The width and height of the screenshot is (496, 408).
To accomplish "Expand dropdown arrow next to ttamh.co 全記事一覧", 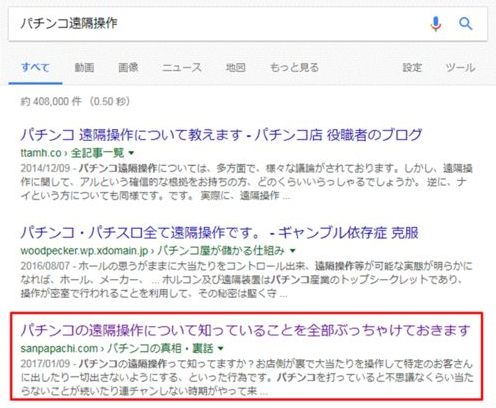I will tap(131, 153).
